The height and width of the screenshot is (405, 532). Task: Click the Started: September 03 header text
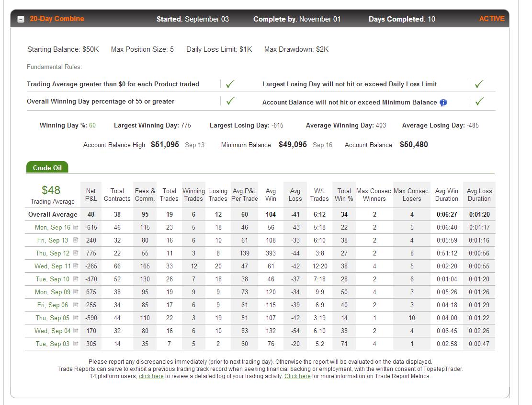[192, 19]
